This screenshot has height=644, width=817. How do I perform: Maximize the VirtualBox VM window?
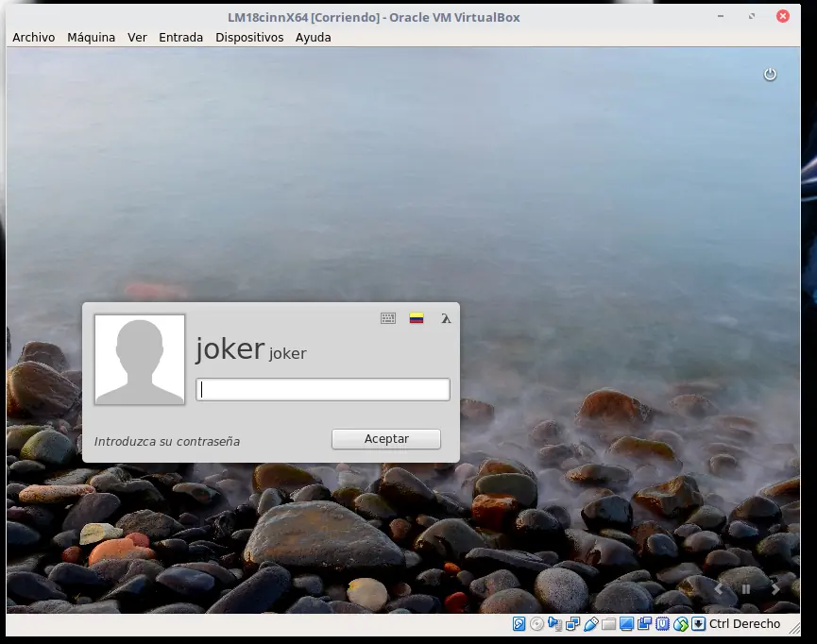(751, 16)
